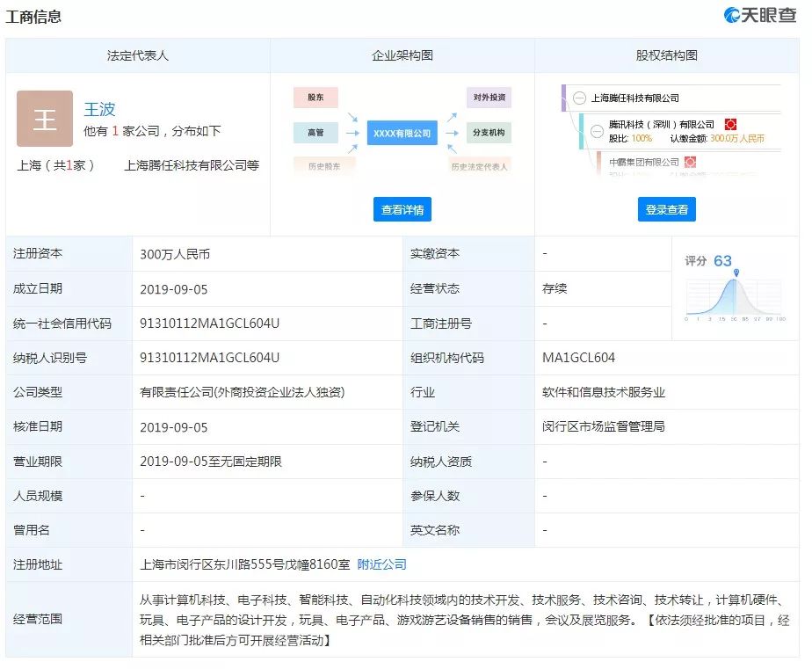Collapse the 腾讯科技（深圳）有限公司 node
Viewport: 812px width, 669px height.
pyautogui.click(x=597, y=131)
